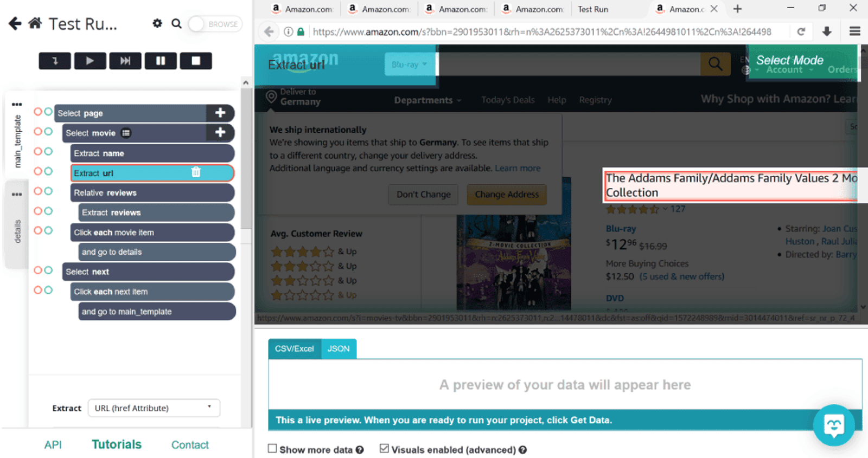Screen dimensions: 868x458
Task: Click the site info icon in address bar
Action: point(289,31)
